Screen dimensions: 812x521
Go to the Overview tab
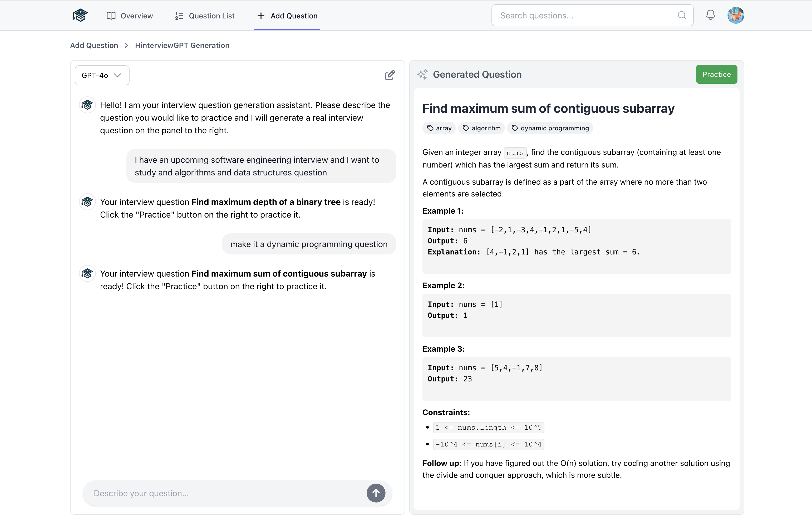[130, 16]
